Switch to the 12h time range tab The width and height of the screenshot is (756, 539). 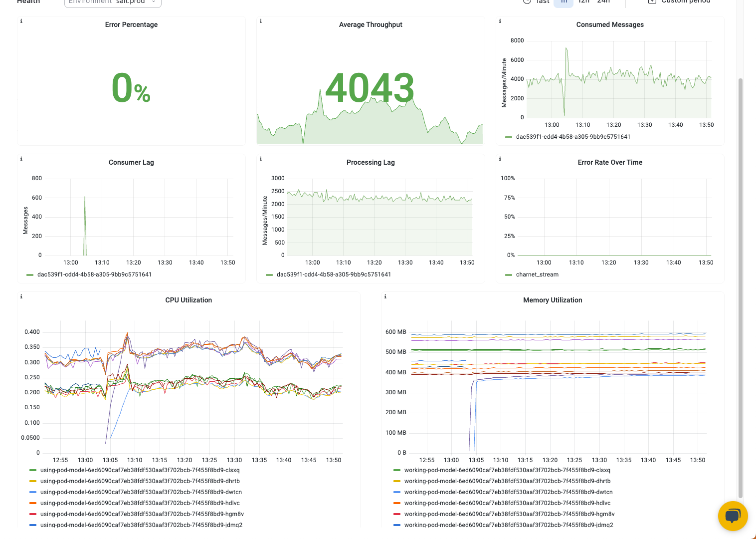point(583,2)
